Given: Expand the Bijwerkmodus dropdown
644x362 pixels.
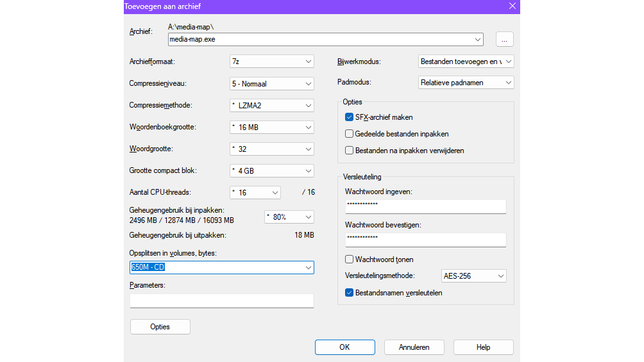Looking at the screenshot, I should [x=466, y=62].
